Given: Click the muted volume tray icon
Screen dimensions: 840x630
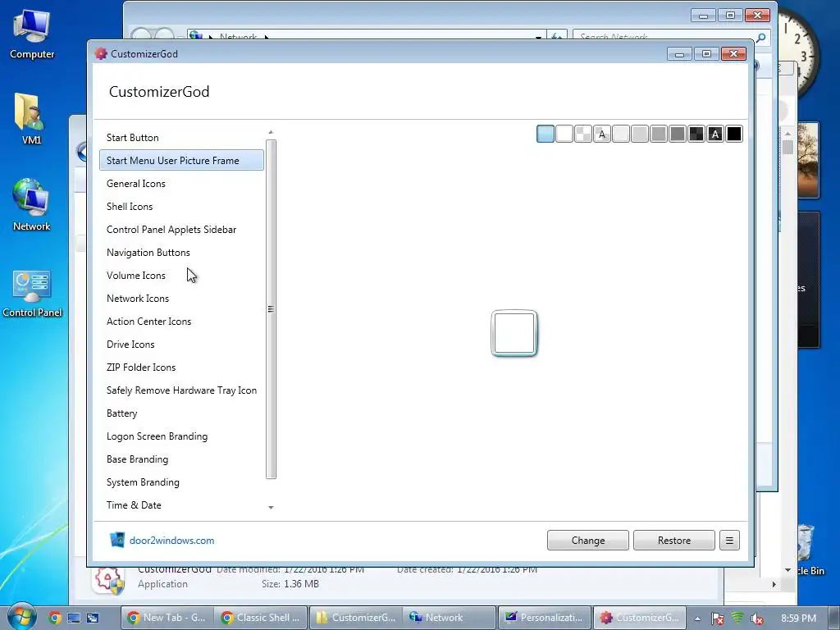Looking at the screenshot, I should click(756, 619).
